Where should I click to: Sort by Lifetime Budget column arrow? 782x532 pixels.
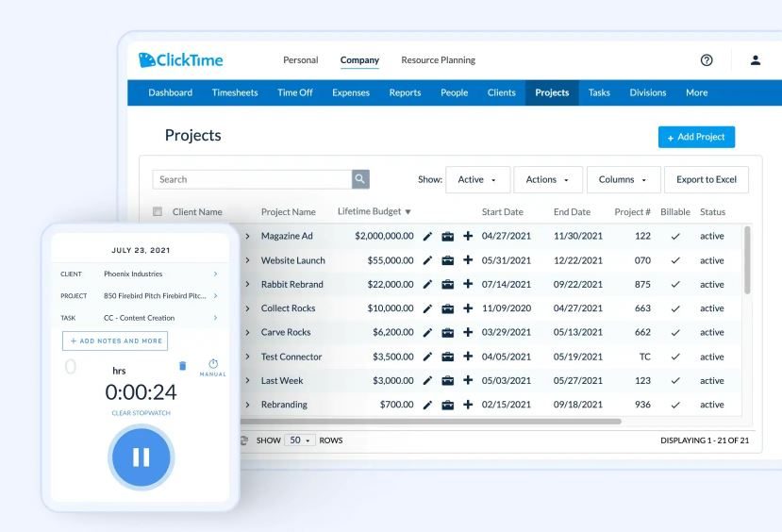click(408, 212)
